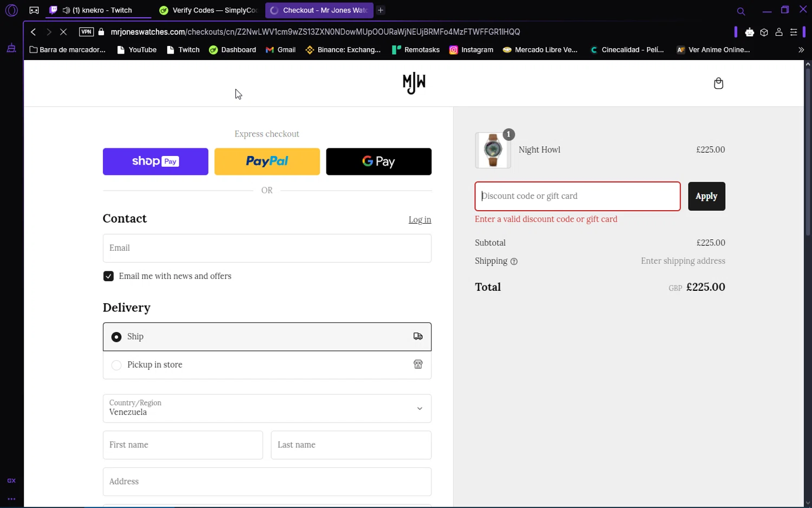Viewport: 812px width, 508px height.
Task: Click the page vertical scrollbar
Action: click(x=808, y=152)
